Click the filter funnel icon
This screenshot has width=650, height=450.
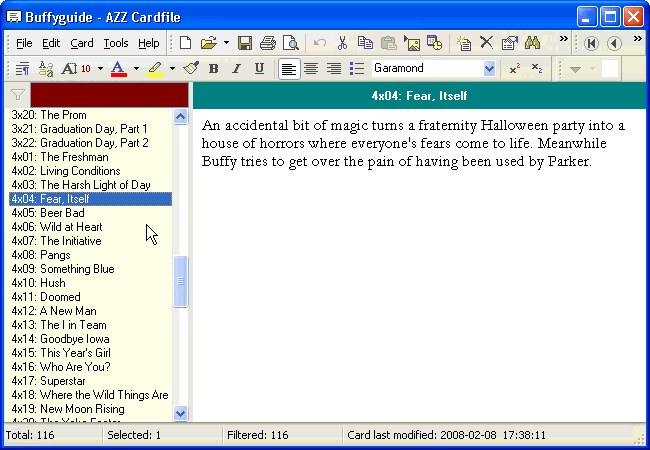pyautogui.click(x=17, y=95)
